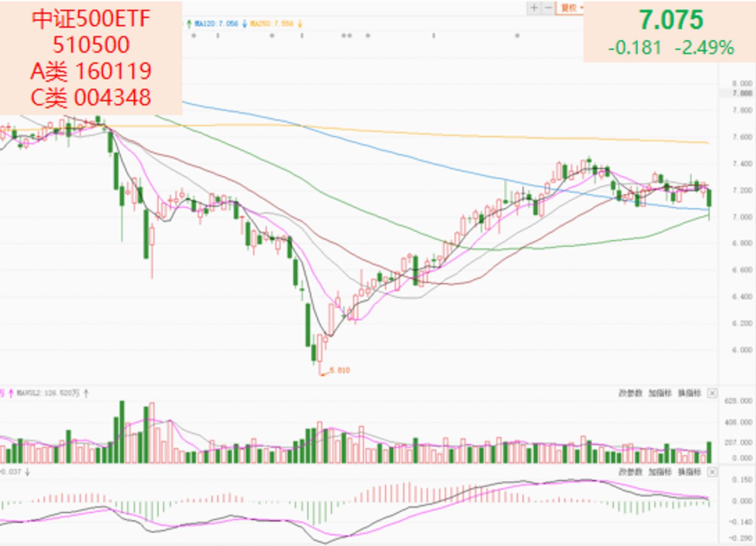The width and height of the screenshot is (756, 546).
Task: Zoom in the chart with plus button
Action: 534,8
